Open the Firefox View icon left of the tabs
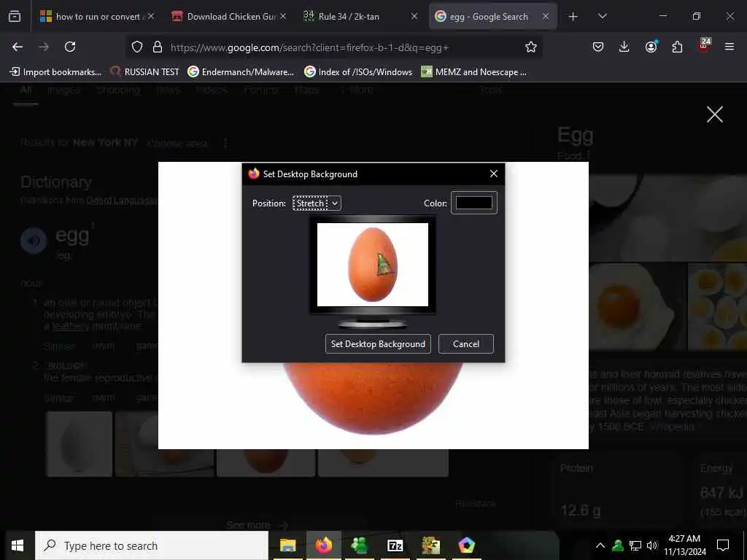This screenshot has height=560, width=747. 15,16
